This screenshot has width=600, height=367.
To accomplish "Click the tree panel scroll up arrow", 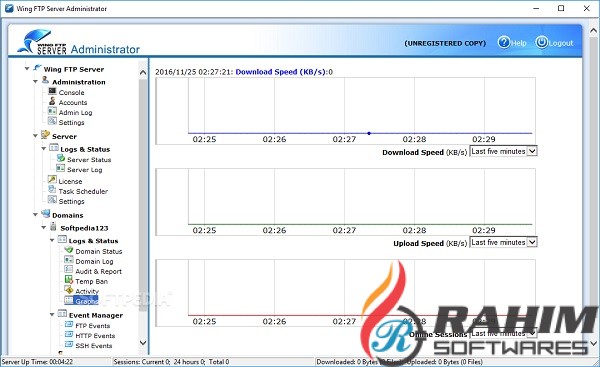I will tap(143, 72).
